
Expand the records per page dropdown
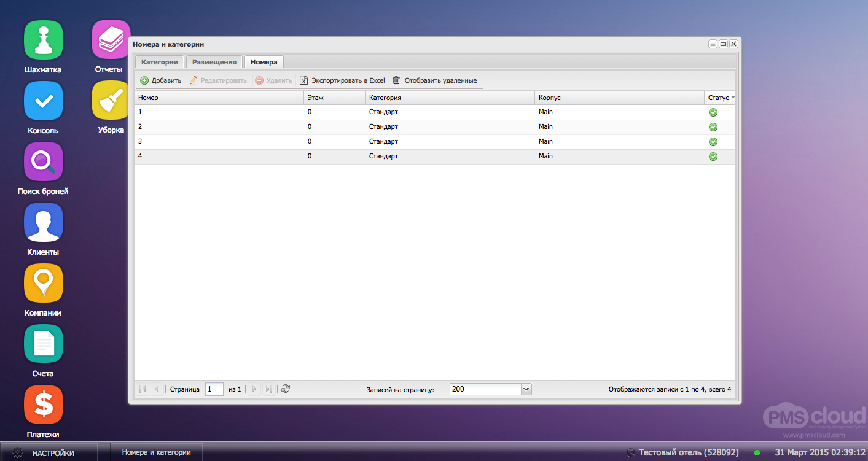[526, 389]
